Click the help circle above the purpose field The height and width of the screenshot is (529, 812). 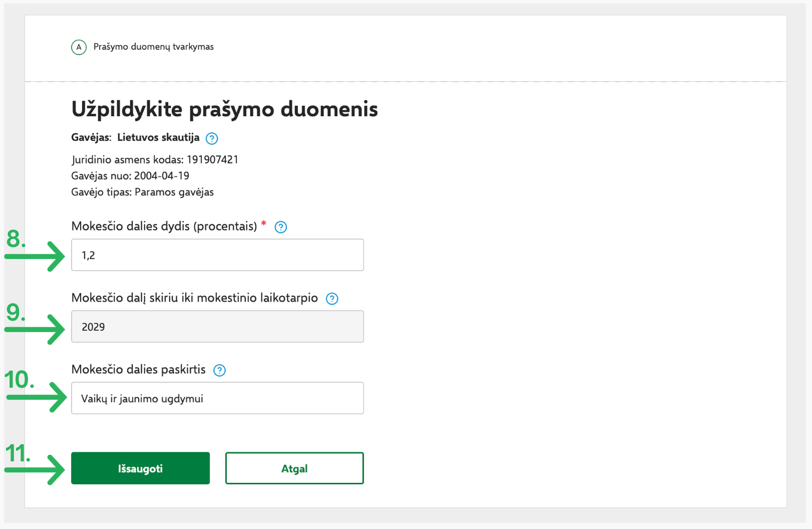coord(219,370)
